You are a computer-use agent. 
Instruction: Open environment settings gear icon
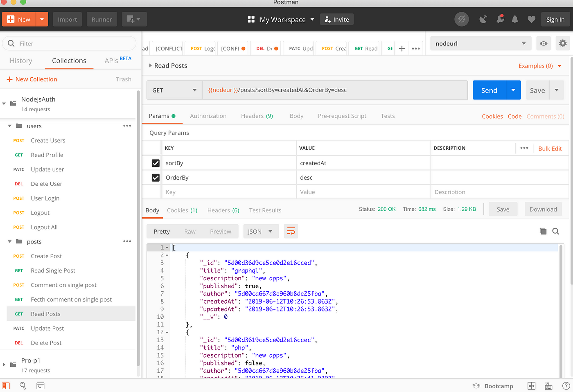coord(563,43)
